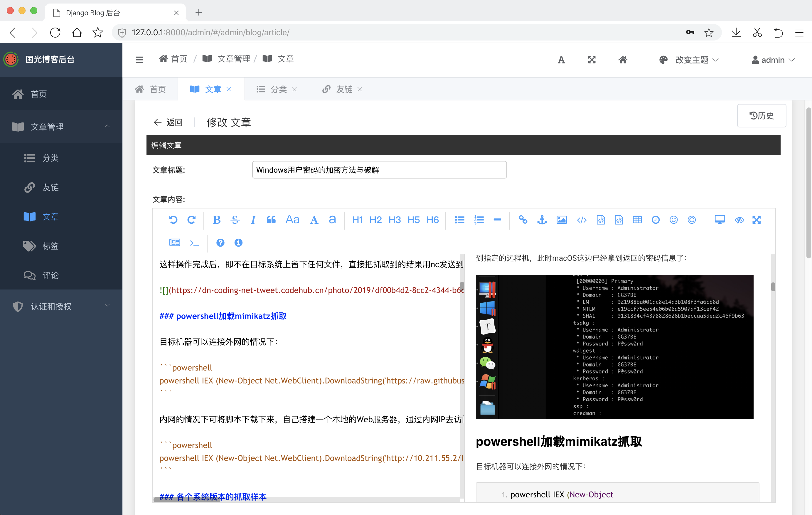This screenshot has width=812, height=515.
Task: Add a table using the grid icon
Action: point(637,220)
